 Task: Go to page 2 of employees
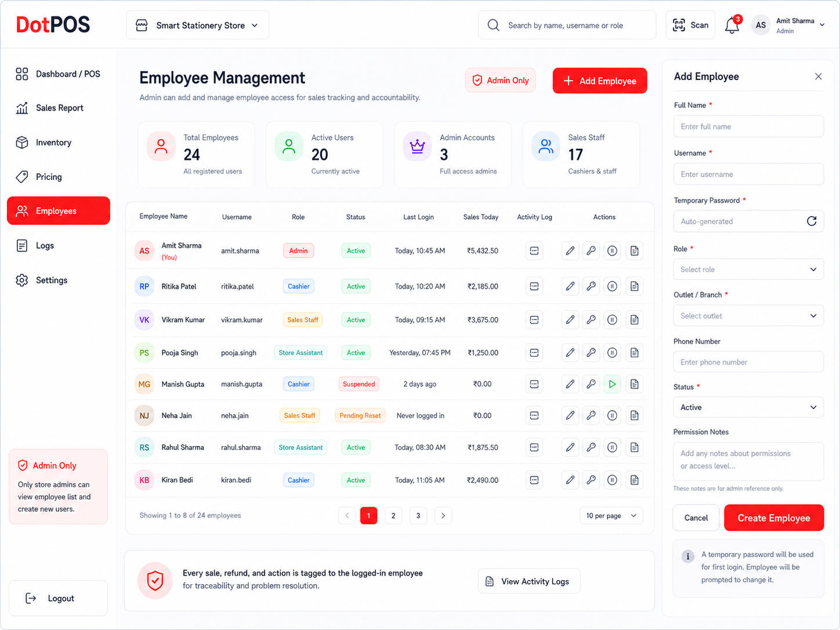click(393, 516)
